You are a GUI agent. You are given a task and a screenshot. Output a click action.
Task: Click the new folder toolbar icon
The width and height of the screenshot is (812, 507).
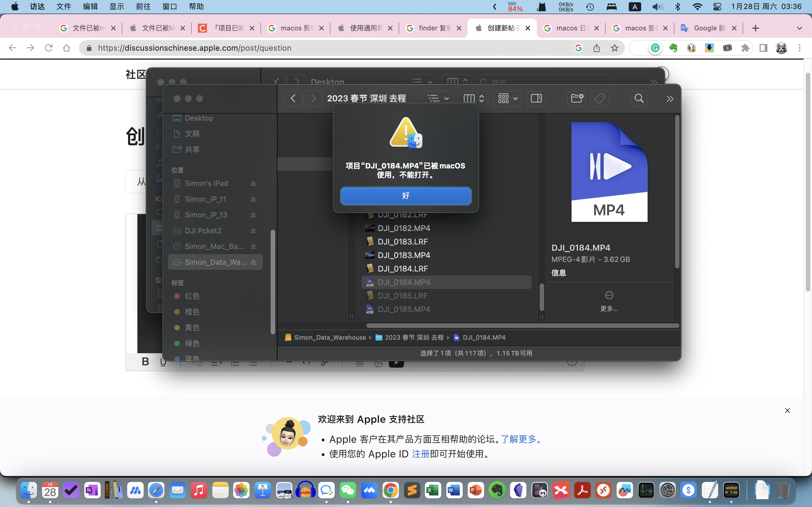[577, 99]
